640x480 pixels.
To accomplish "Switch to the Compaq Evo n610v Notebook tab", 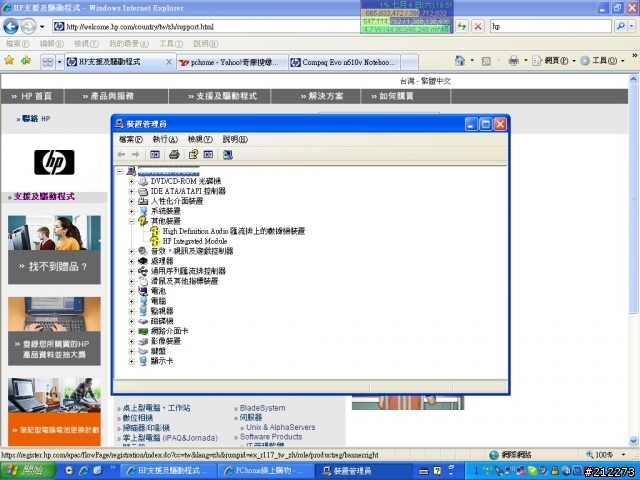I will (x=344, y=62).
